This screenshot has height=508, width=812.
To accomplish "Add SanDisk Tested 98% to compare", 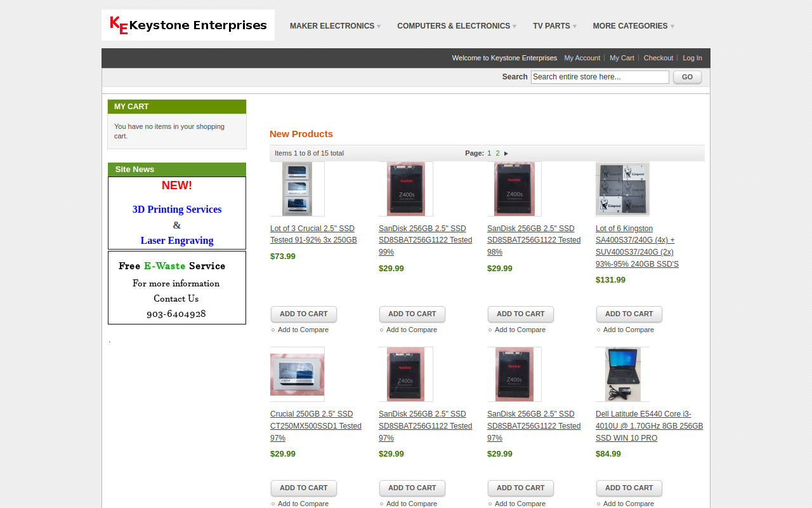I will tap(520, 330).
